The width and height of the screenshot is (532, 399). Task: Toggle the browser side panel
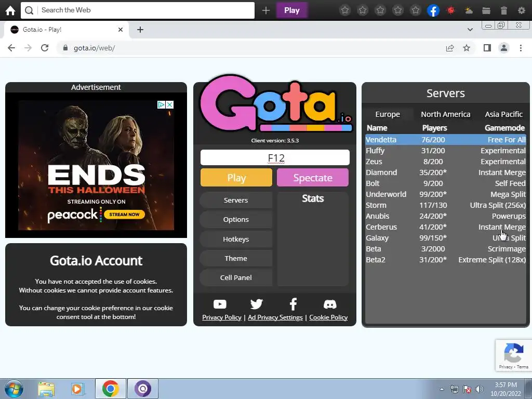[487, 48]
